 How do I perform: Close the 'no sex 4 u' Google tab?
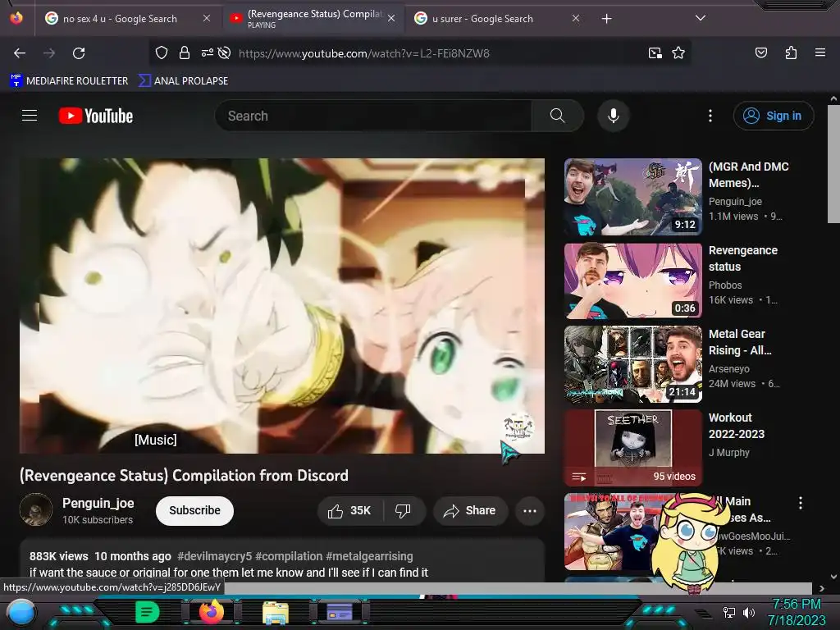click(x=206, y=18)
